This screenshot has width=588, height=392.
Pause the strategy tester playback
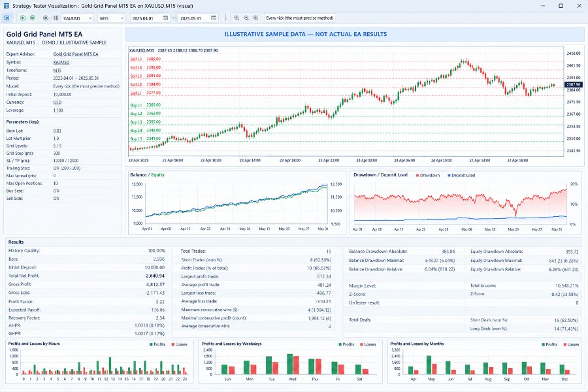click(56, 18)
